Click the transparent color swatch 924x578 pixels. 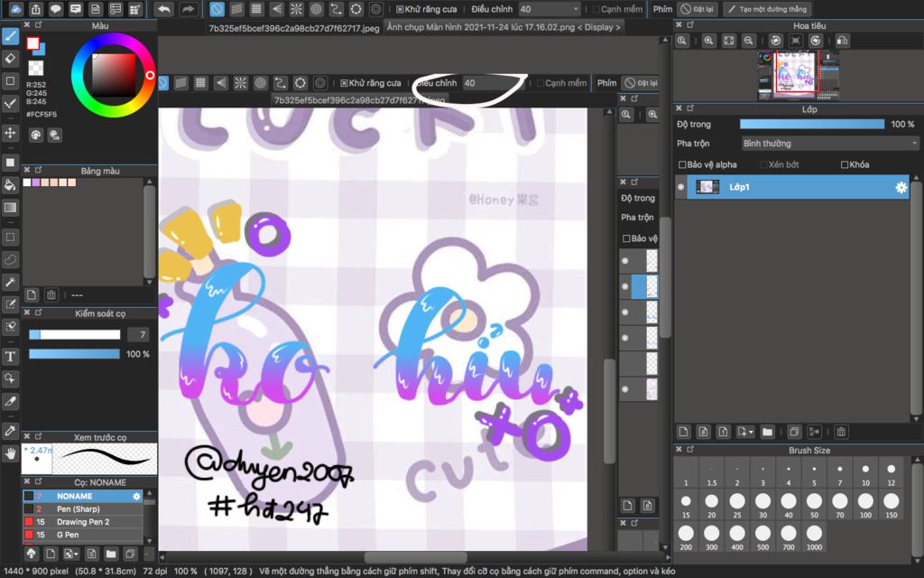pyautogui.click(x=36, y=69)
